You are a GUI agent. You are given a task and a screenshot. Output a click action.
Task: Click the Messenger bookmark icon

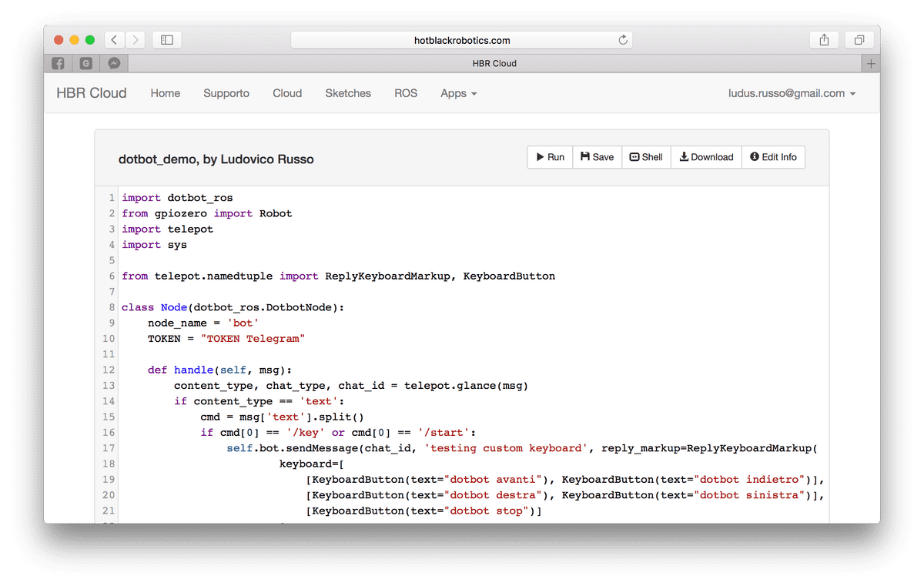coord(113,64)
